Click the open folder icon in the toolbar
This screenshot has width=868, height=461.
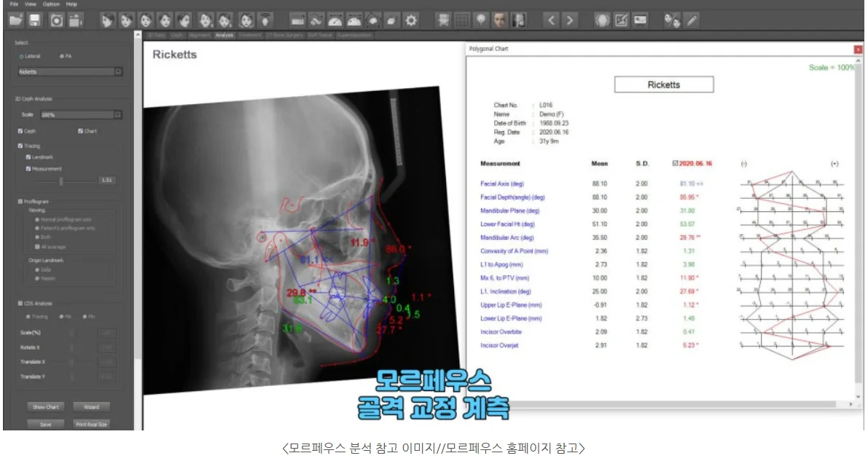click(15, 21)
